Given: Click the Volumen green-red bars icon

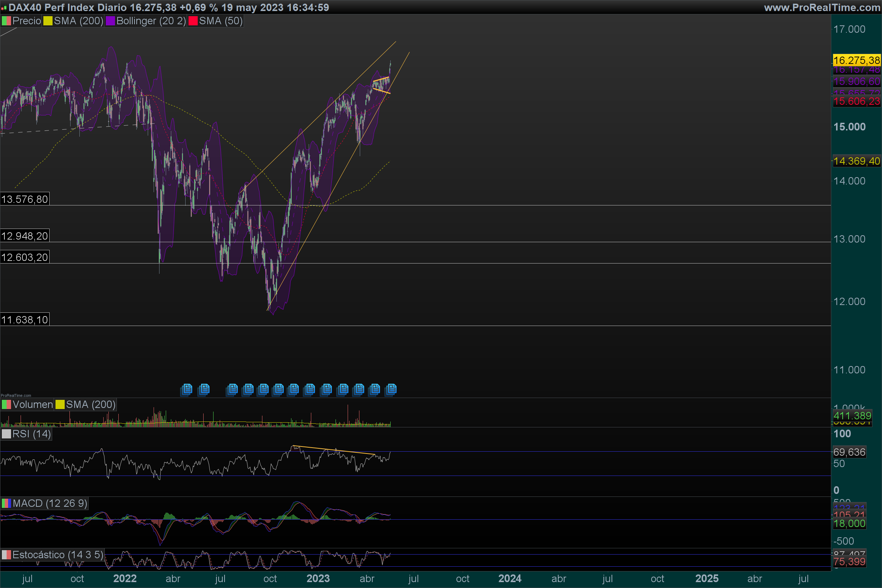Looking at the screenshot, I should 6,405.
